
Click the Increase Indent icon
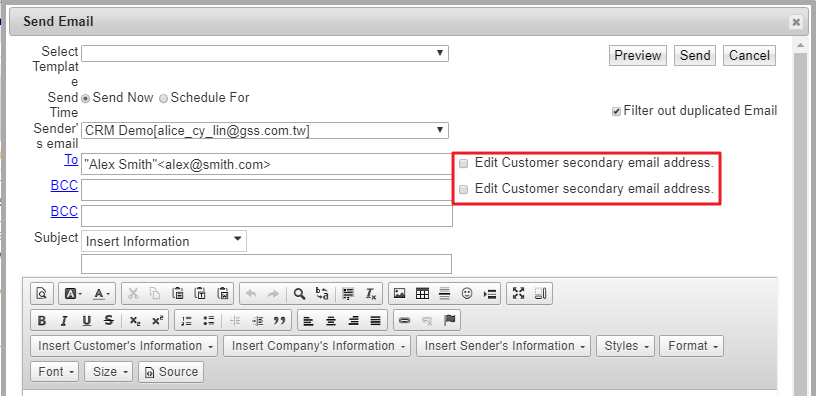tap(257, 321)
